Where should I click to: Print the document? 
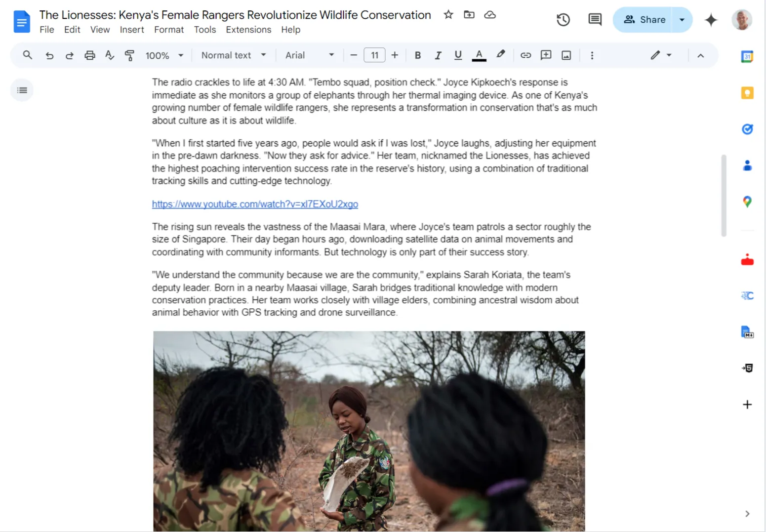click(89, 55)
